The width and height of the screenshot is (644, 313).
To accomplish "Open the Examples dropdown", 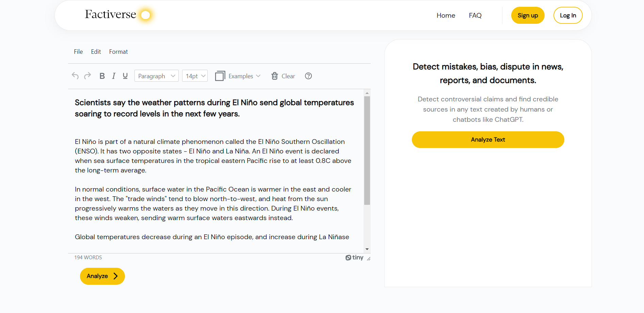I will [238, 76].
